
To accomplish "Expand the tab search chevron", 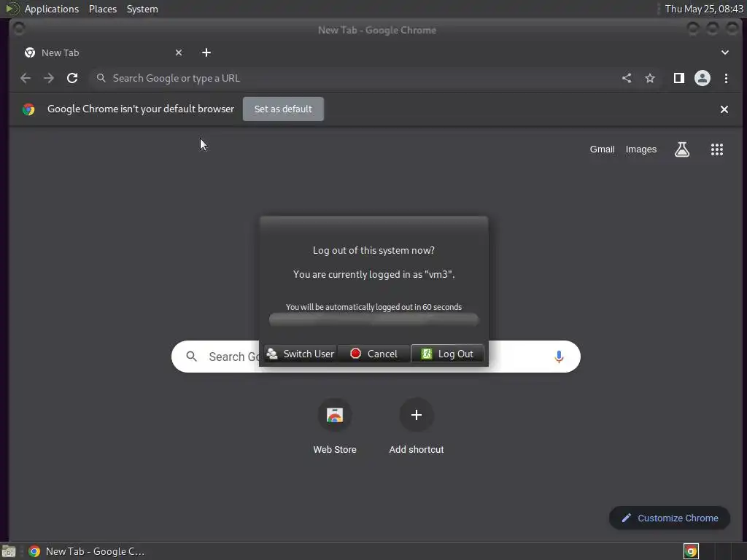I will [724, 52].
